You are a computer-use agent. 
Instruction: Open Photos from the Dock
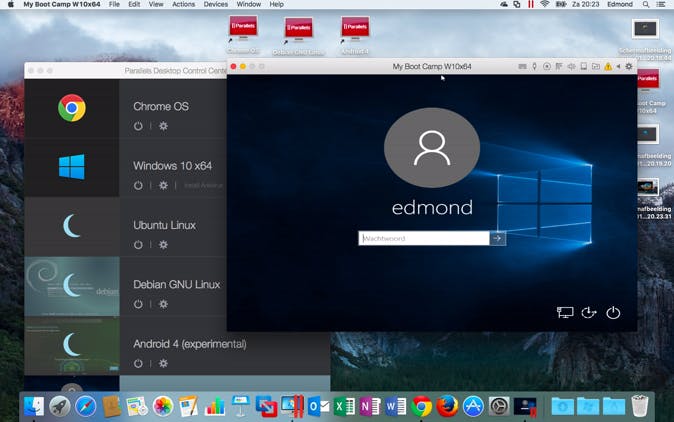163,406
